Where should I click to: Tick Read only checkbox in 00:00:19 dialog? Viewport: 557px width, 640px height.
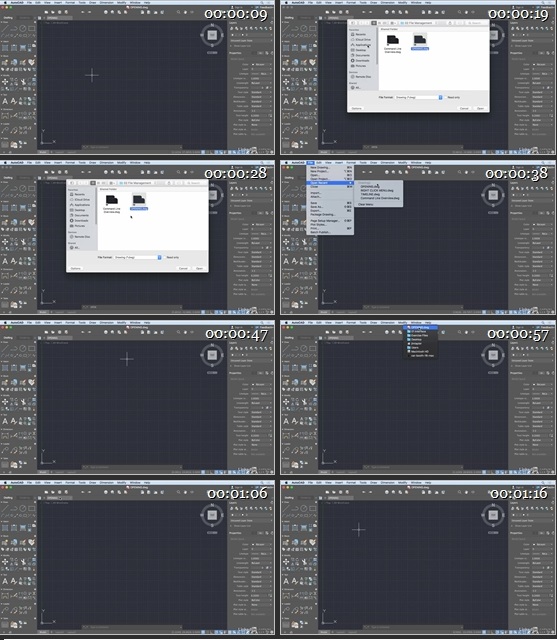click(x=446, y=97)
